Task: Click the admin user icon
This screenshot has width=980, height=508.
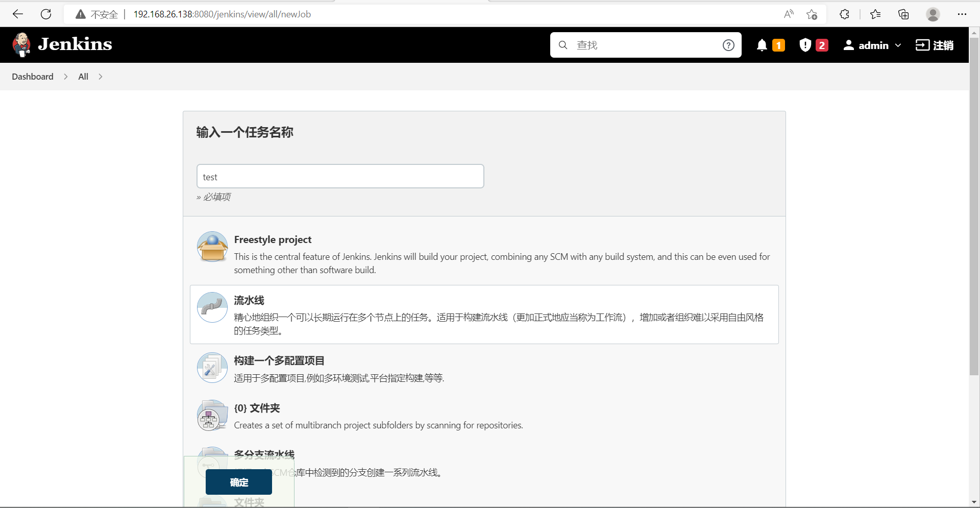Action: 848,45
